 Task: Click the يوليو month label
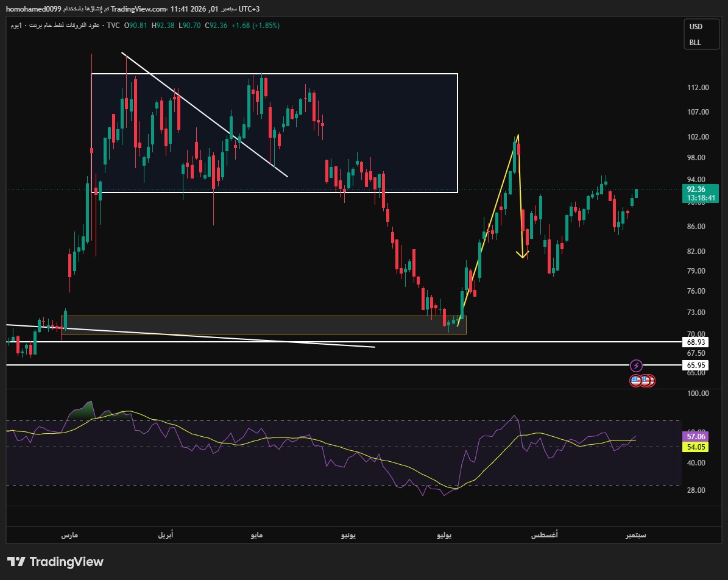coord(444,535)
